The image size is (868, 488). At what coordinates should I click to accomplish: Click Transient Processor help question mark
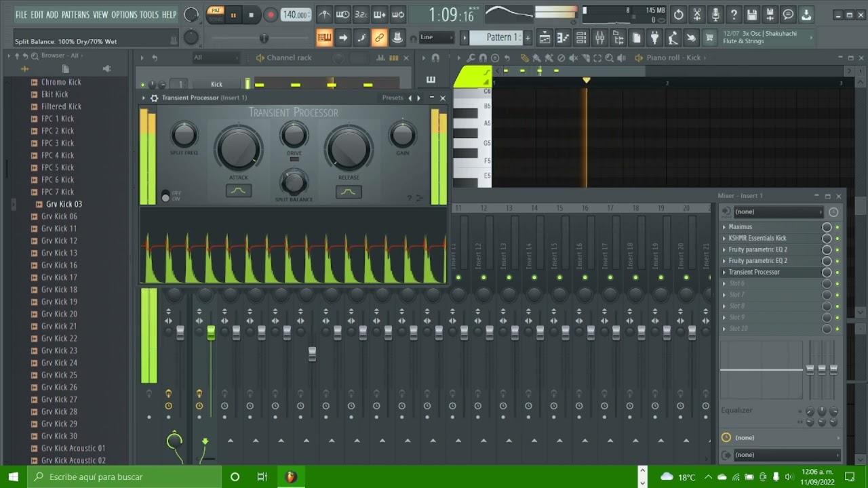point(409,198)
